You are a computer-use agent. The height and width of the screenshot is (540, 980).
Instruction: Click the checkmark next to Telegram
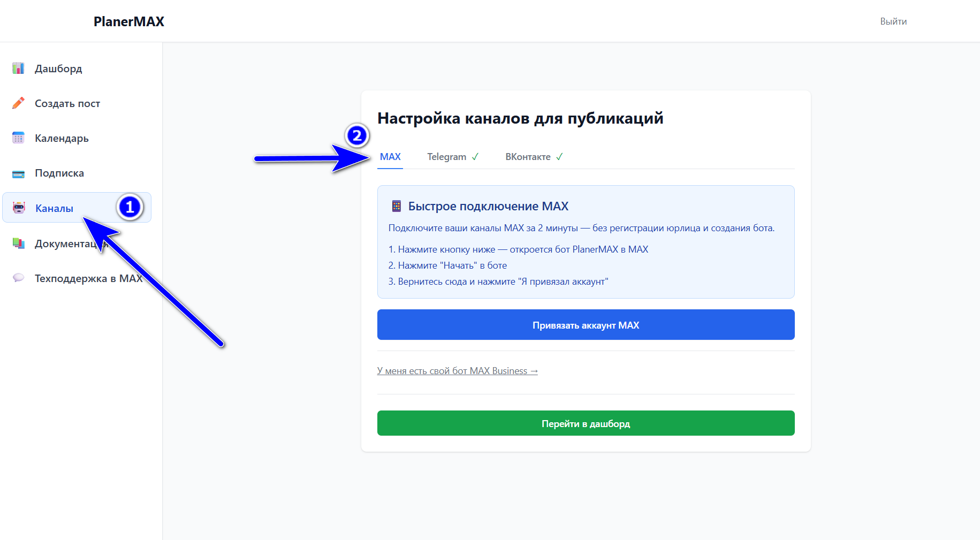pyautogui.click(x=475, y=156)
